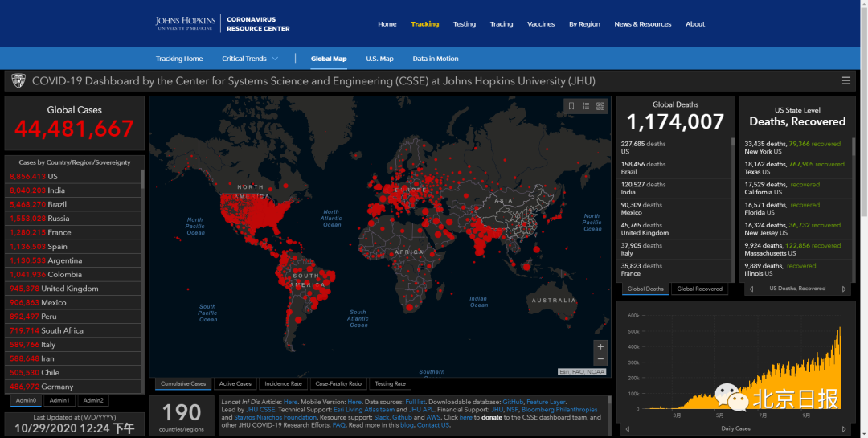Screen dimensions: 868x438
Task: Open the dashboard hamburger menu
Action: (x=845, y=81)
